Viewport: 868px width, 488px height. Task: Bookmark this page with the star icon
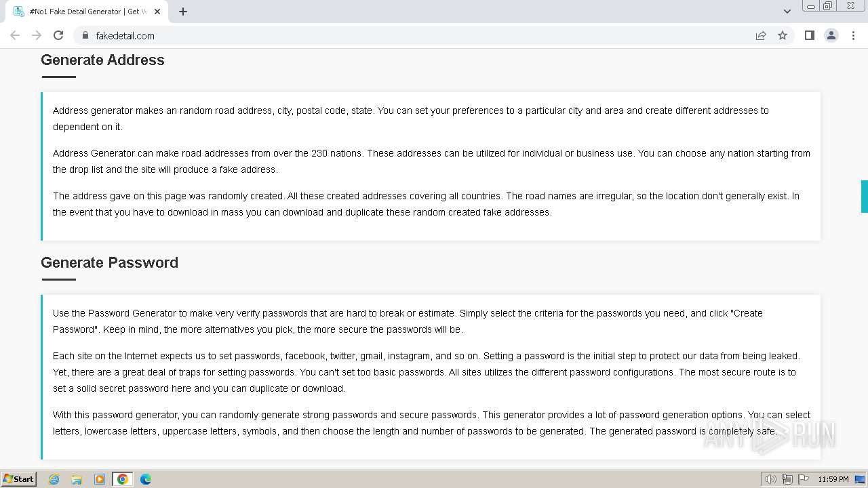pos(783,35)
